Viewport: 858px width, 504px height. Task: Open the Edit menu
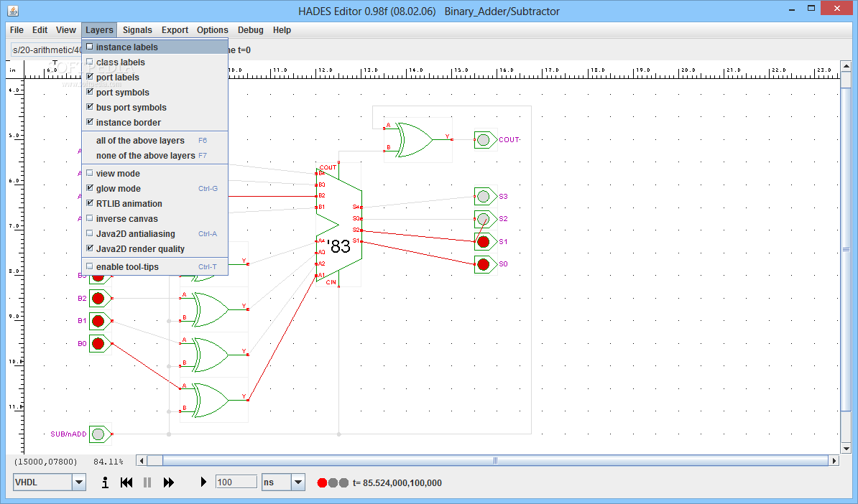40,30
